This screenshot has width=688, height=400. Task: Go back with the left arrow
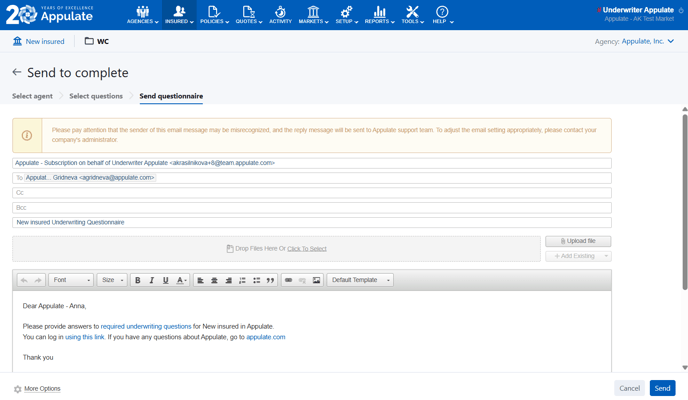click(17, 72)
